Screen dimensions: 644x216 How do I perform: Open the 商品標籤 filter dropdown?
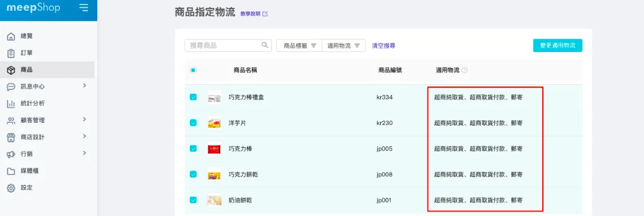(x=299, y=46)
